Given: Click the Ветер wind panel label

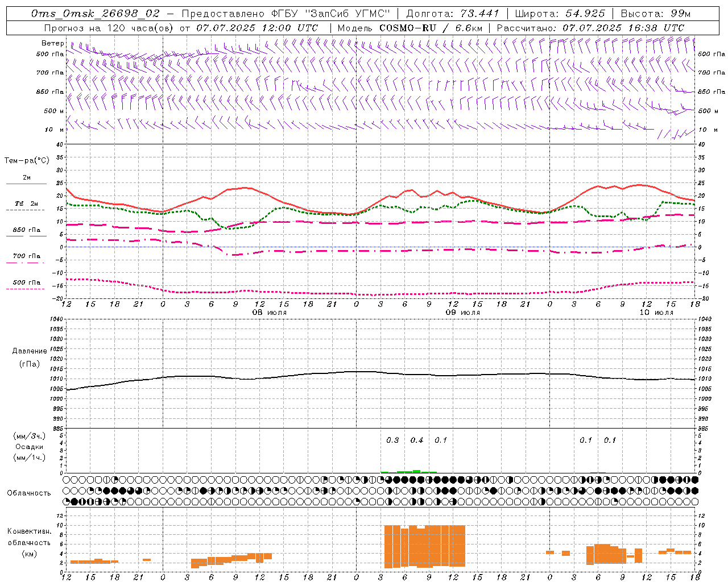Looking at the screenshot, I should (53, 43).
